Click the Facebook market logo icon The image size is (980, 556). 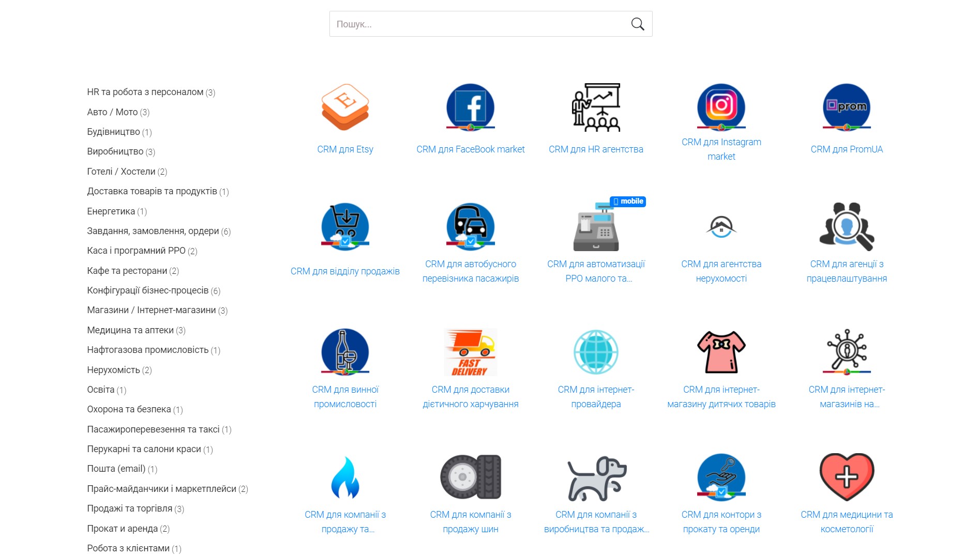470,107
